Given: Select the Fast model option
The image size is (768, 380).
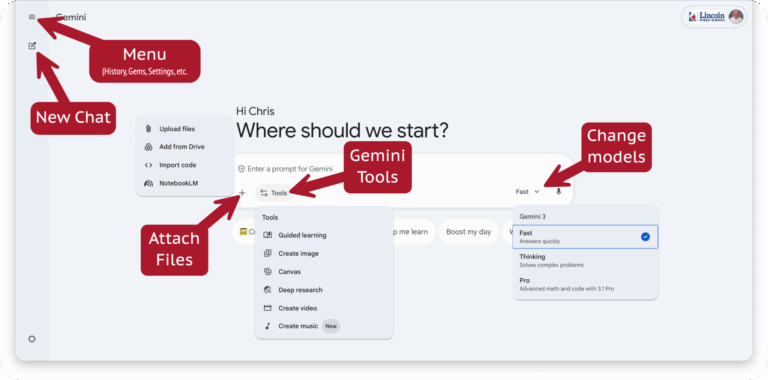Looking at the screenshot, I should pos(585,237).
